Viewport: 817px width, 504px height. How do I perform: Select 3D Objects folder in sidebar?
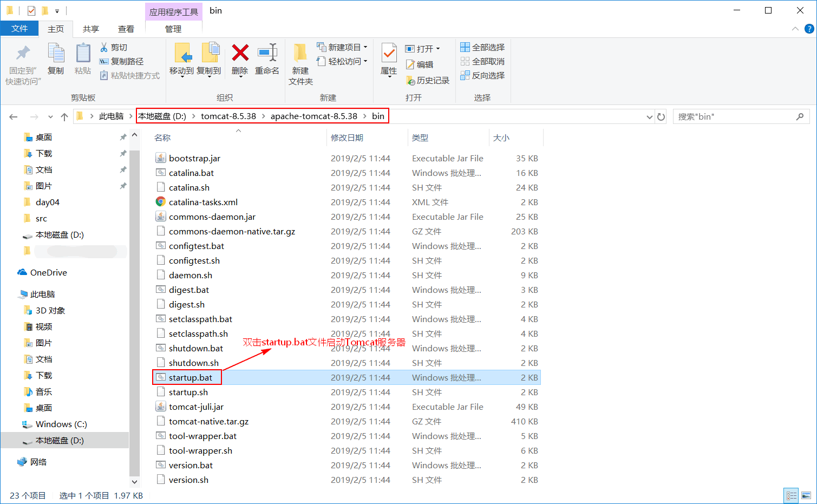(44, 311)
